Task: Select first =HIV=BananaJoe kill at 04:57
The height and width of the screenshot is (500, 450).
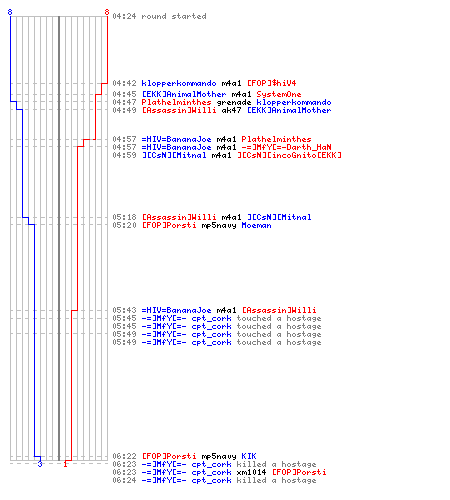Action: [212, 139]
